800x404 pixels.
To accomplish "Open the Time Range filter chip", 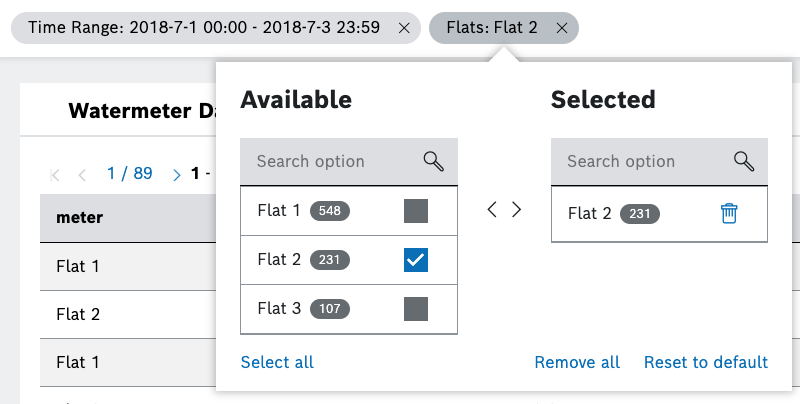I will tap(204, 28).
